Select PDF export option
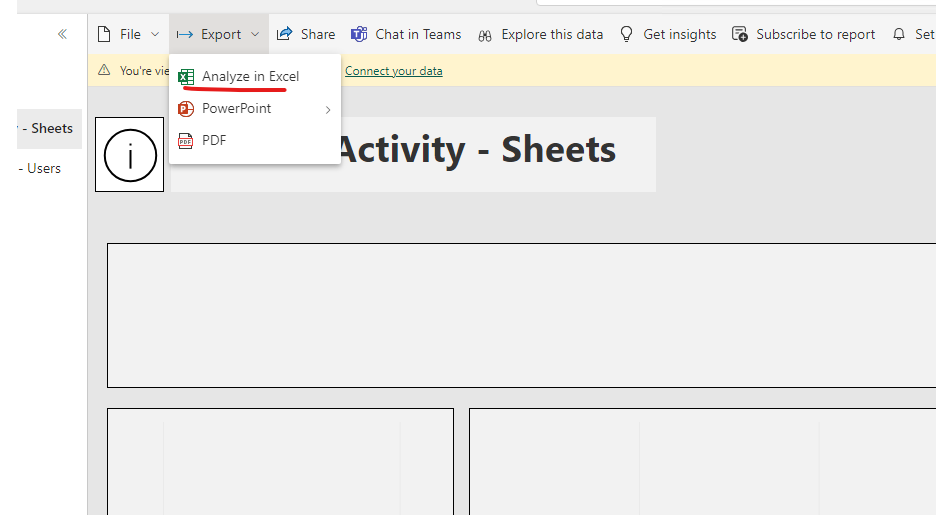Screen dimensions: 945x515 click(255, 140)
